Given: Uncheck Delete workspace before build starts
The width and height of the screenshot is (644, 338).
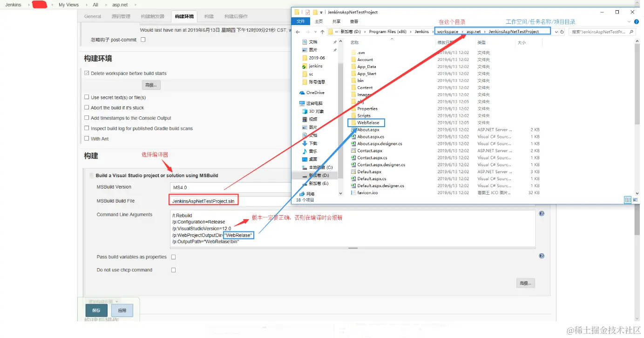Looking at the screenshot, I should point(87,73).
